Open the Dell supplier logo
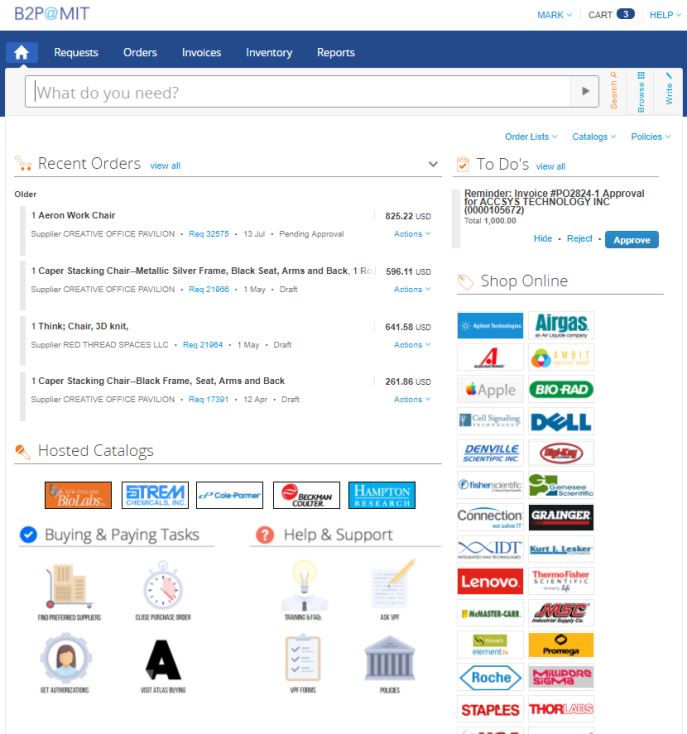The image size is (687, 734). [560, 421]
